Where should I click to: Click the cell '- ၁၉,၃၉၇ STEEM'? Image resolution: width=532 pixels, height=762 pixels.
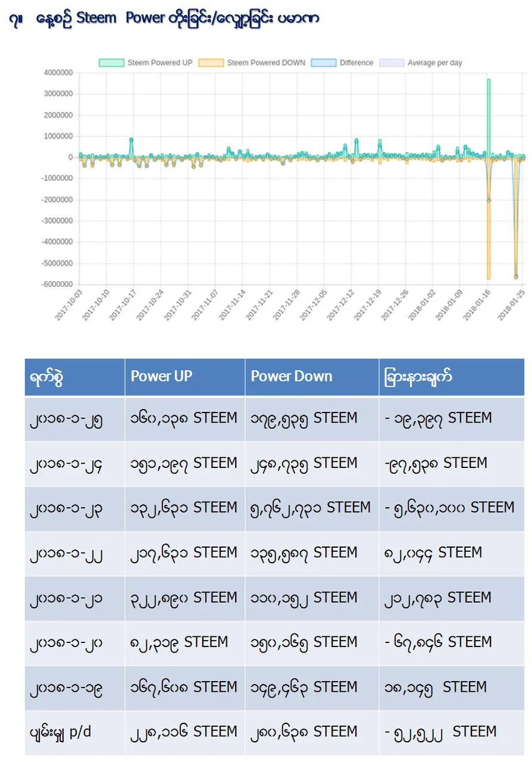452,419
